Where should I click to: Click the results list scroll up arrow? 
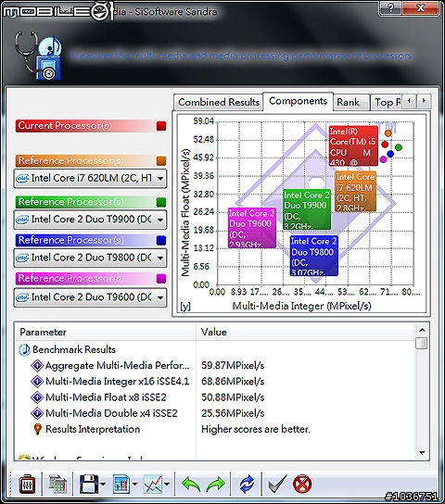422,330
